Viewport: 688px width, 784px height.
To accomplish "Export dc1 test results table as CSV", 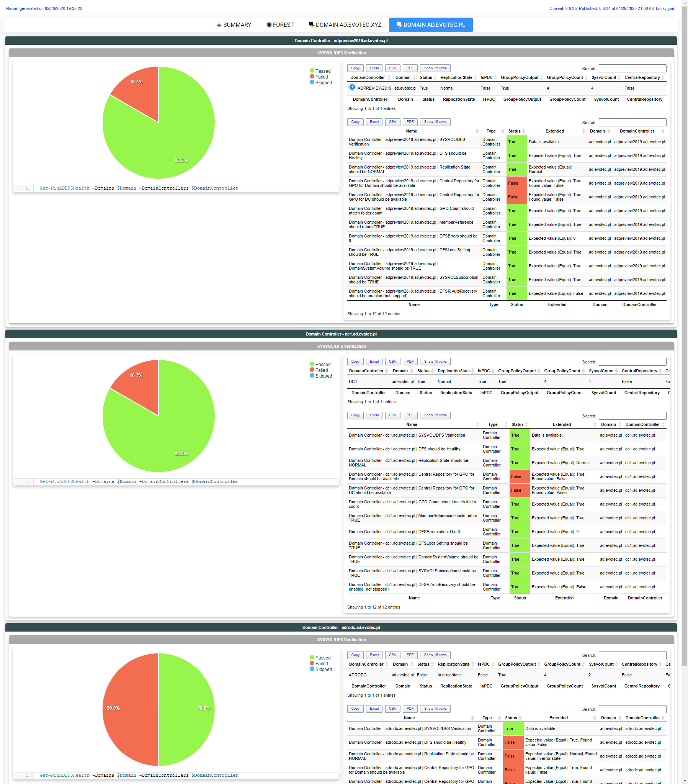I will click(x=392, y=416).
